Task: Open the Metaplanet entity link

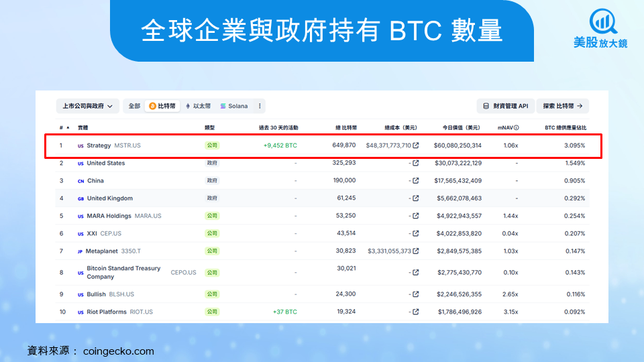Action: [x=101, y=251]
